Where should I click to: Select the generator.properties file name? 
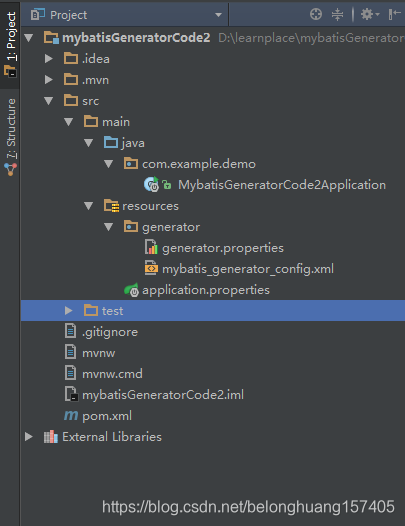click(223, 248)
